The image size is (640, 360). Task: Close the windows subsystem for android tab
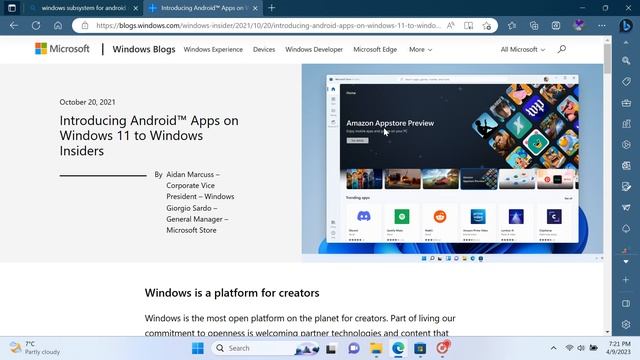(136, 8)
